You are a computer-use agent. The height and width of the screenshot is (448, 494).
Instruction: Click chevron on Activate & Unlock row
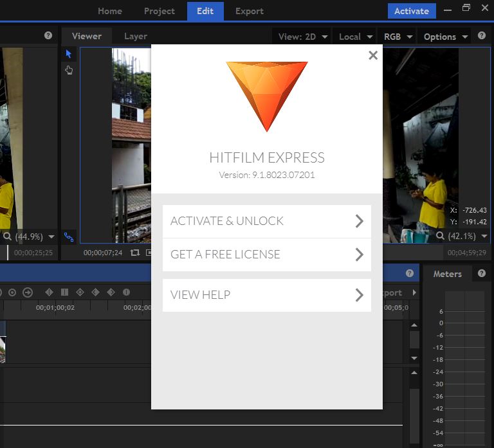360,221
